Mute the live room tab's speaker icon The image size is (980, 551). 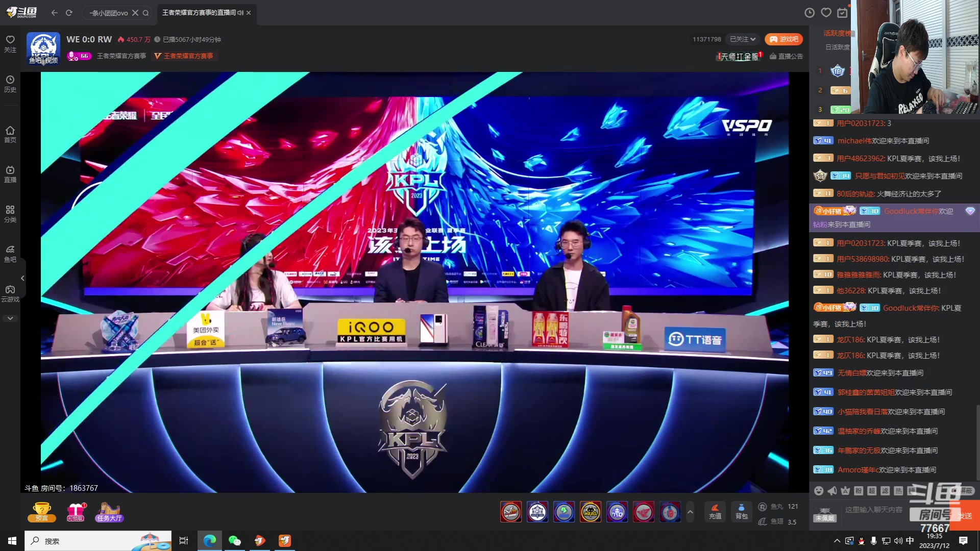tap(240, 13)
